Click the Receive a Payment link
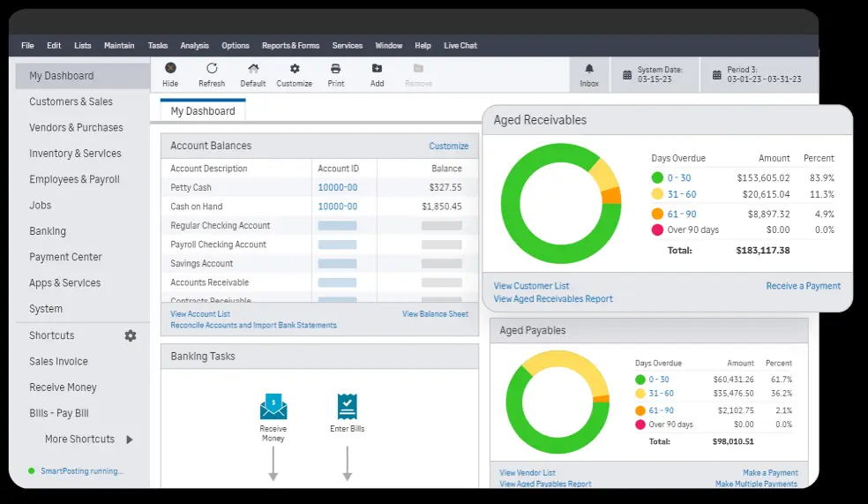Image resolution: width=868 pixels, height=504 pixels. coord(803,286)
